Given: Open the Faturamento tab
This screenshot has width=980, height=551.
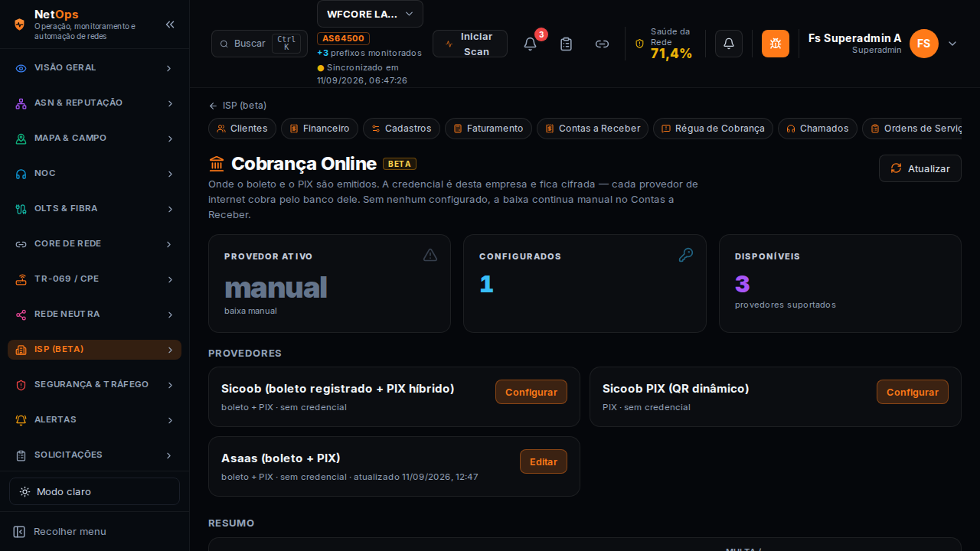Looking at the screenshot, I should (x=488, y=129).
